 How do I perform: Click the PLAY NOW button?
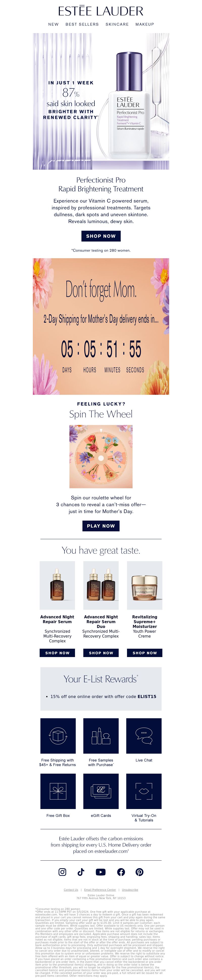[101, 526]
